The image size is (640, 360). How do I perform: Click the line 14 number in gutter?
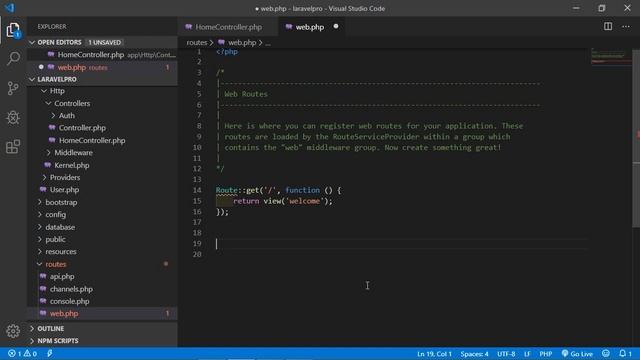coord(197,190)
